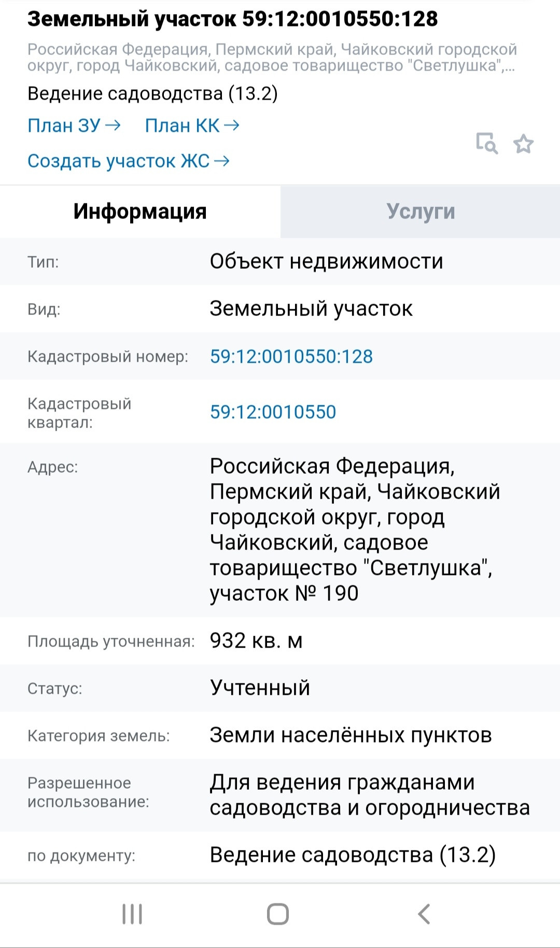Switch to the Услуги tab
Screen dimensions: 560x948
(x=421, y=212)
